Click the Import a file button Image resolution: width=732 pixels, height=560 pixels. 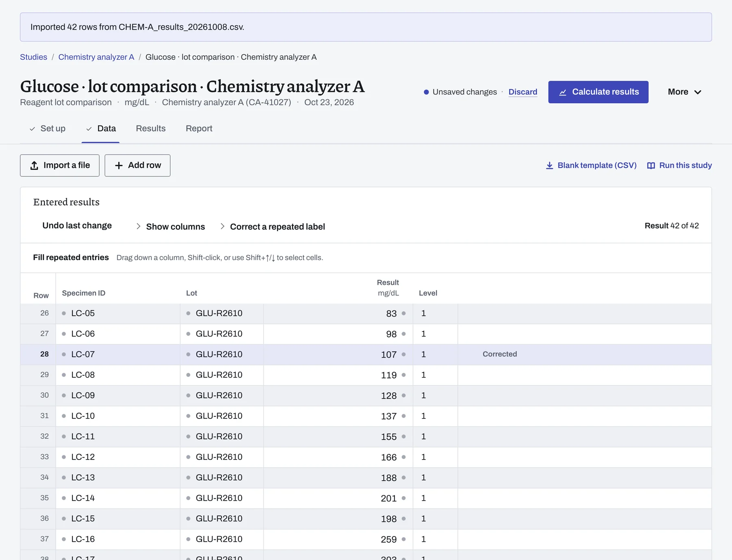60,165
